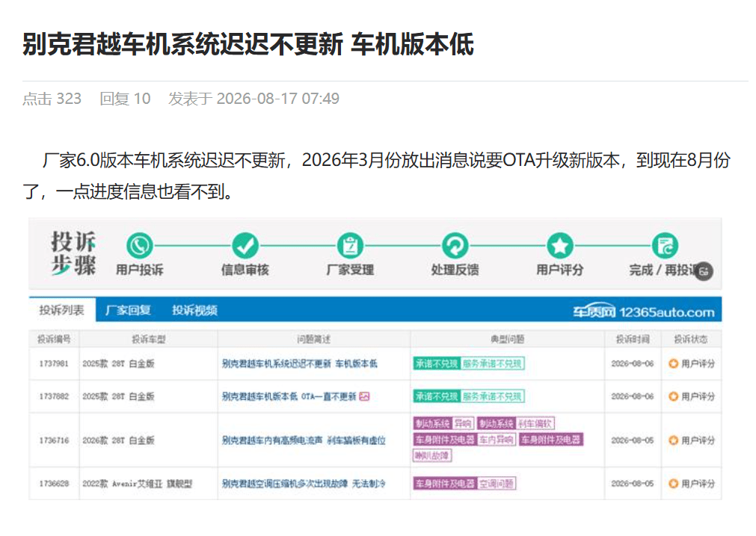Open complaint 别克君越车内有高频电流声 刹车踏板有虚位
Viewport: 756px width, 536px height.
[x=304, y=440]
